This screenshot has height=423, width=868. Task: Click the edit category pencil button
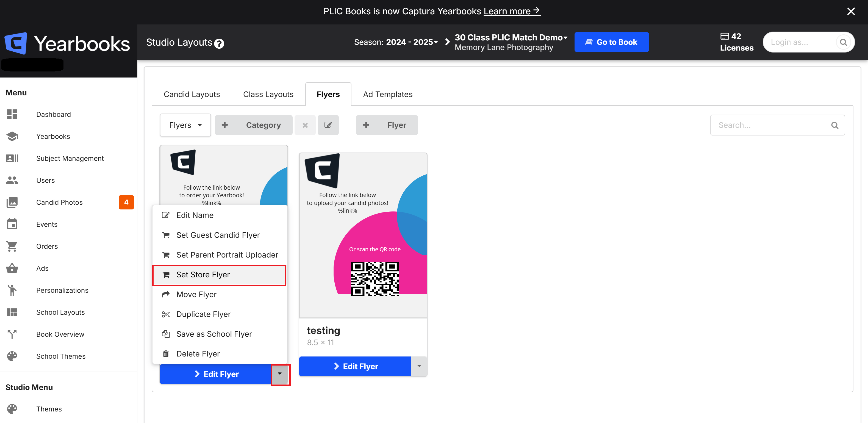pos(328,125)
